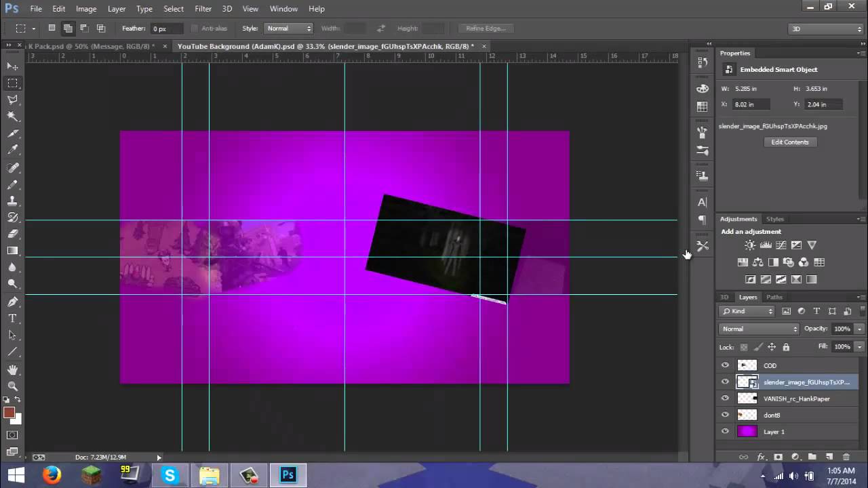Open the Image menu
868x488 pixels.
[86, 9]
